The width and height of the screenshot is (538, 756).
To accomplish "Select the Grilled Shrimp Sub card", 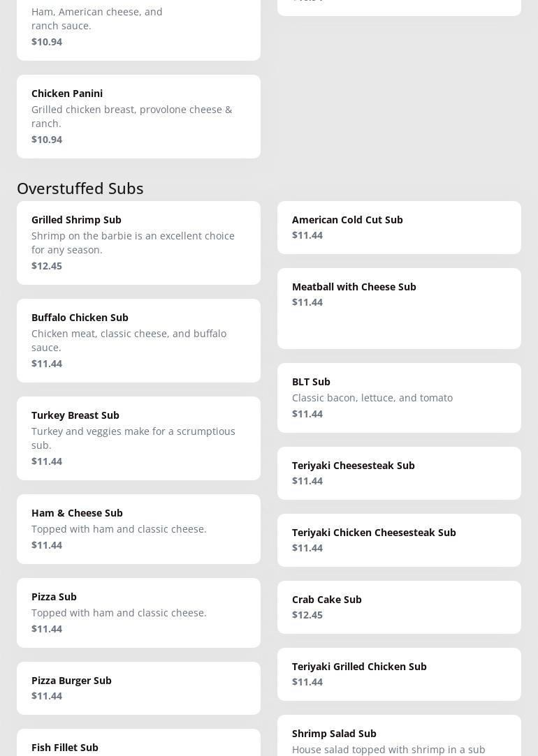I will (138, 242).
